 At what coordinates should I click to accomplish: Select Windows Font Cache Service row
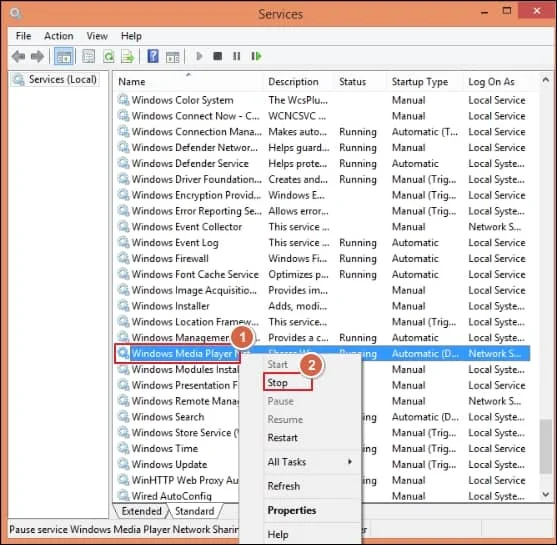(x=323, y=274)
